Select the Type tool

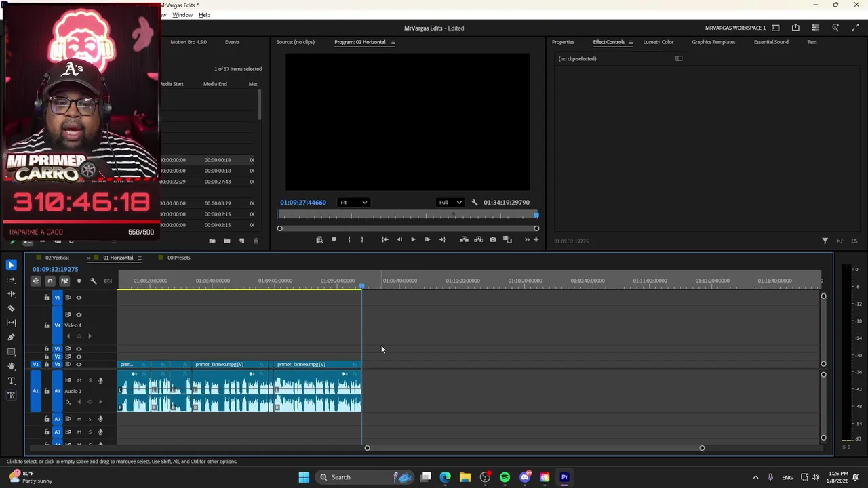point(11,381)
